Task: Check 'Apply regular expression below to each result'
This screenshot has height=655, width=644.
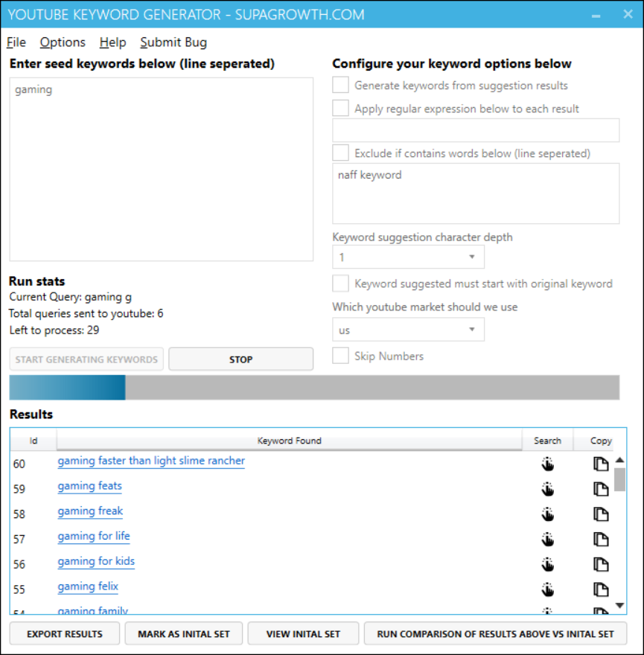Action: click(340, 108)
